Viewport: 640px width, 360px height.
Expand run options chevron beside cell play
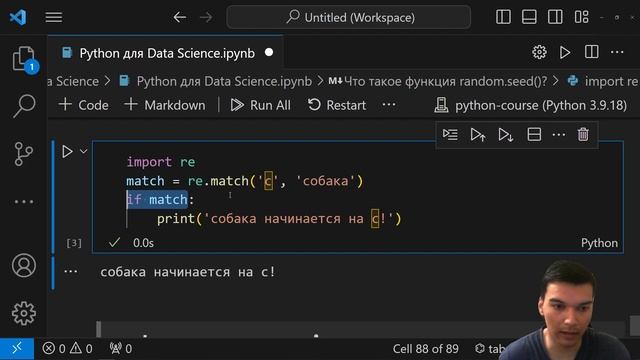click(x=83, y=151)
